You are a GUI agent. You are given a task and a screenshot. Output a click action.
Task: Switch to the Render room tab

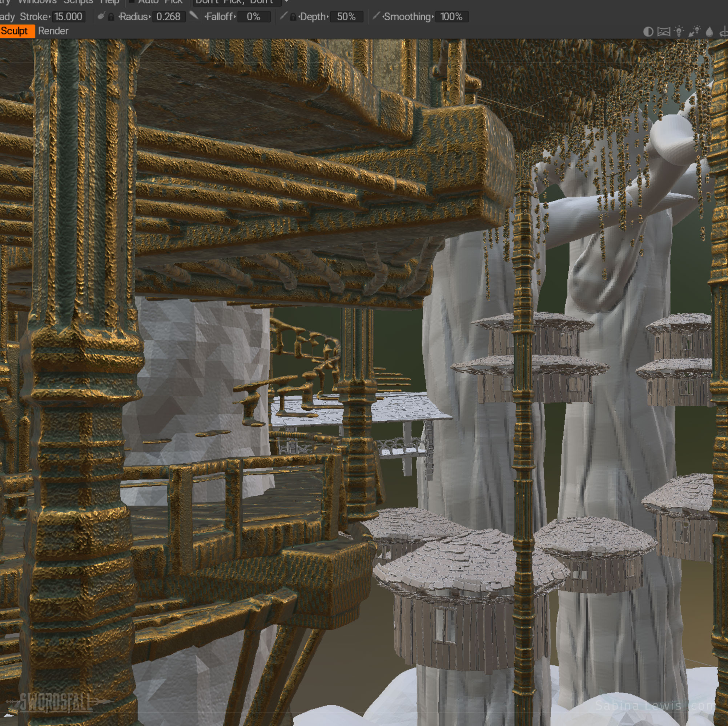53,31
